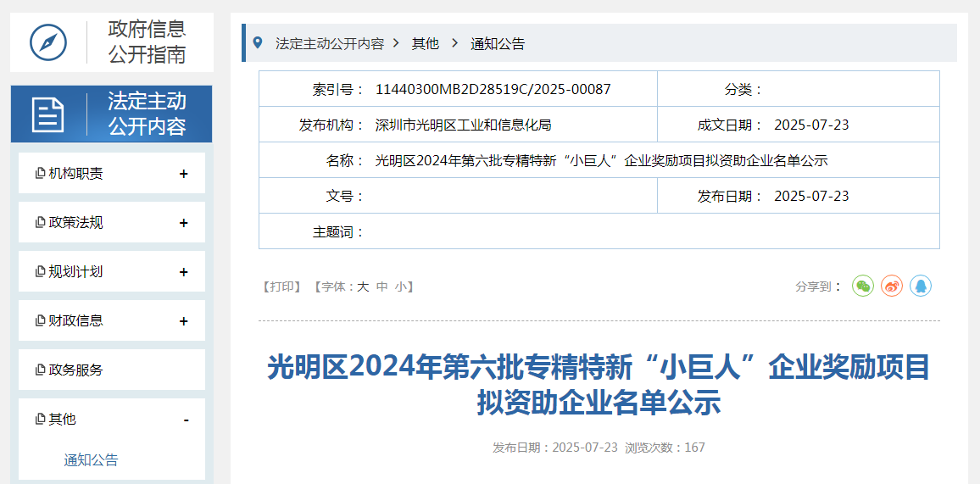Click the large blue article headline

click(599, 385)
